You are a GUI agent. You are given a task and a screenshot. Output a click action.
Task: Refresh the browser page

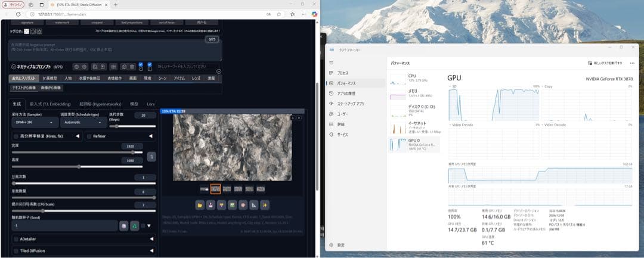pos(18,14)
